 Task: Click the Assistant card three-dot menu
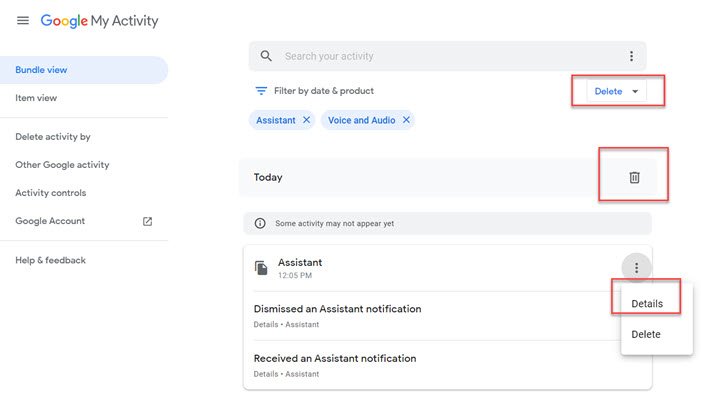(636, 268)
